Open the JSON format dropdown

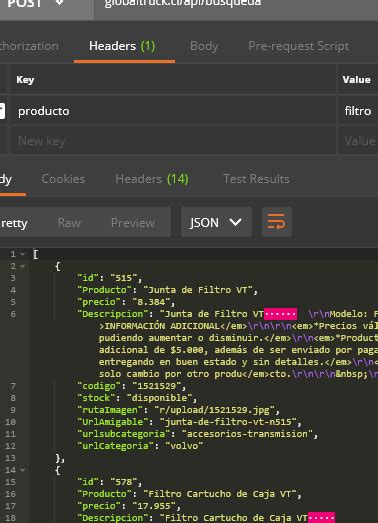[216, 222]
